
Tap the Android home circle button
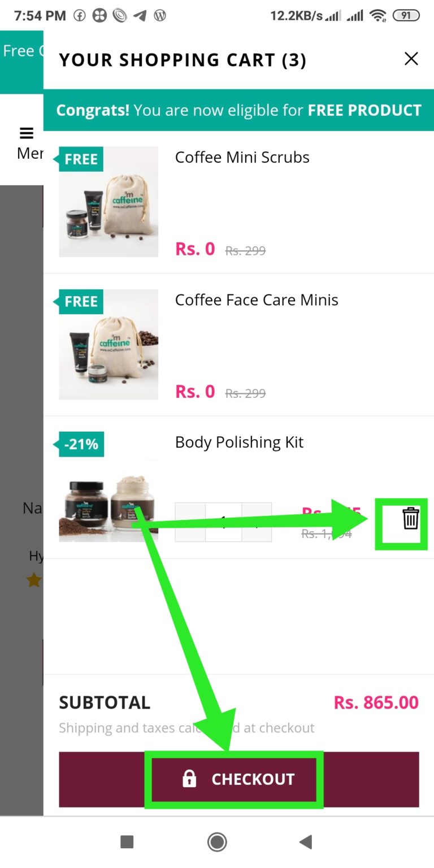217,843
